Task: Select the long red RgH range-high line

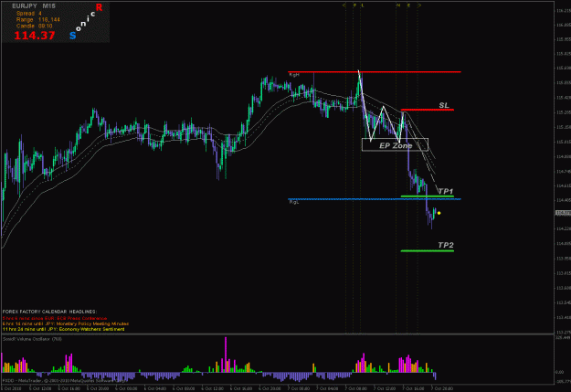Action: click(375, 72)
